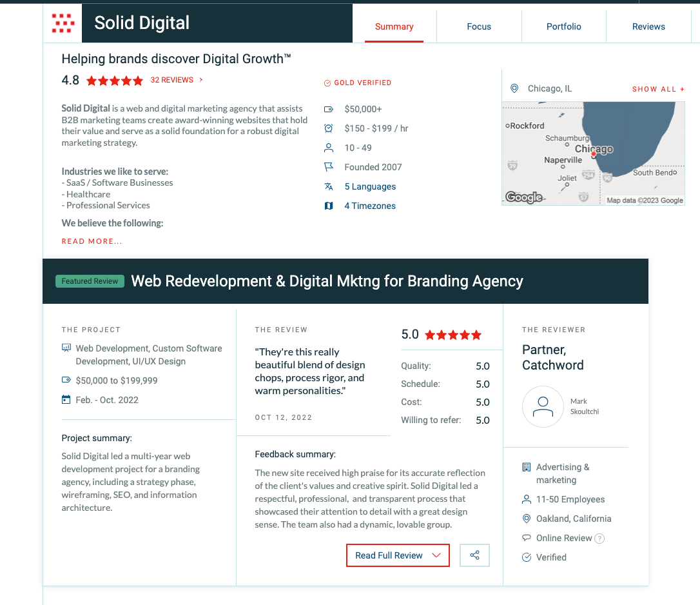Expand description with Read More
Image resolution: width=700 pixels, height=605 pixels.
tap(92, 241)
